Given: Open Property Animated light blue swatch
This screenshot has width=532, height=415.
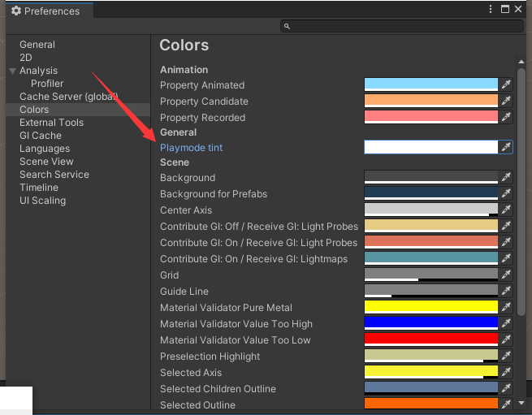Looking at the screenshot, I should point(431,84).
